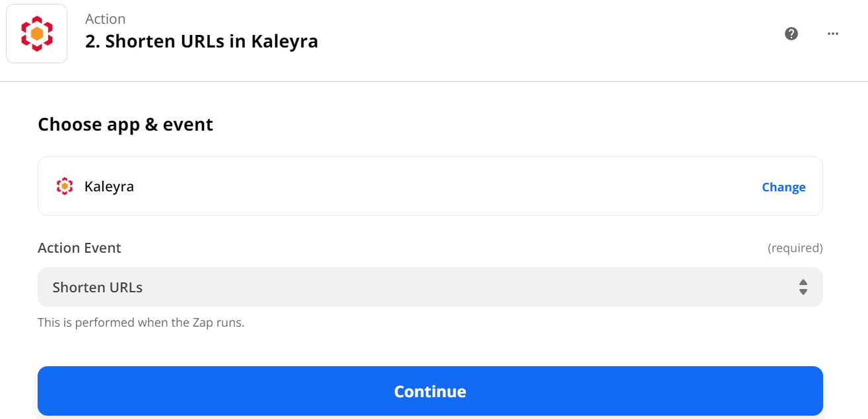This screenshot has width=868, height=419.
Task: Click the Change link for Kaleyra app
Action: (x=784, y=187)
